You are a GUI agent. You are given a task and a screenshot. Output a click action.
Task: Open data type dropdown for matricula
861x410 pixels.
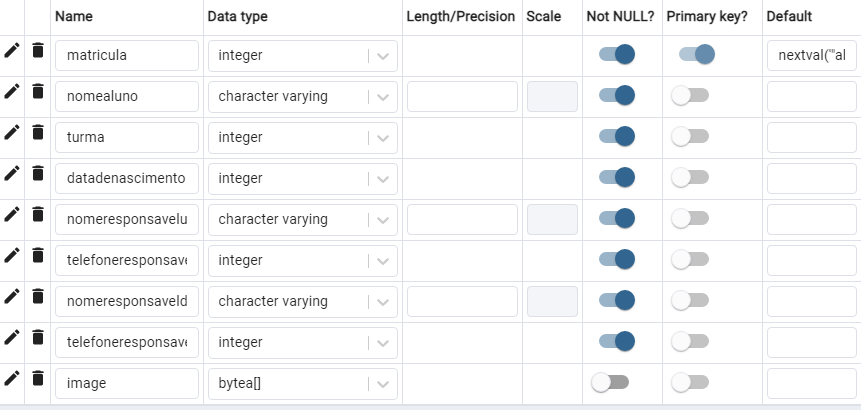[x=383, y=56]
